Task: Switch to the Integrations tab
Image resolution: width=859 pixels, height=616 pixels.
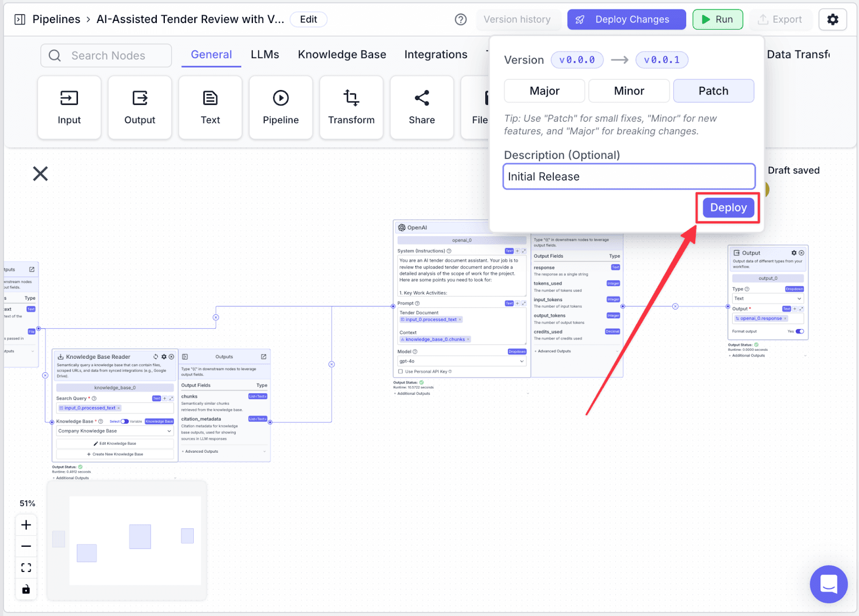Action: tap(436, 55)
